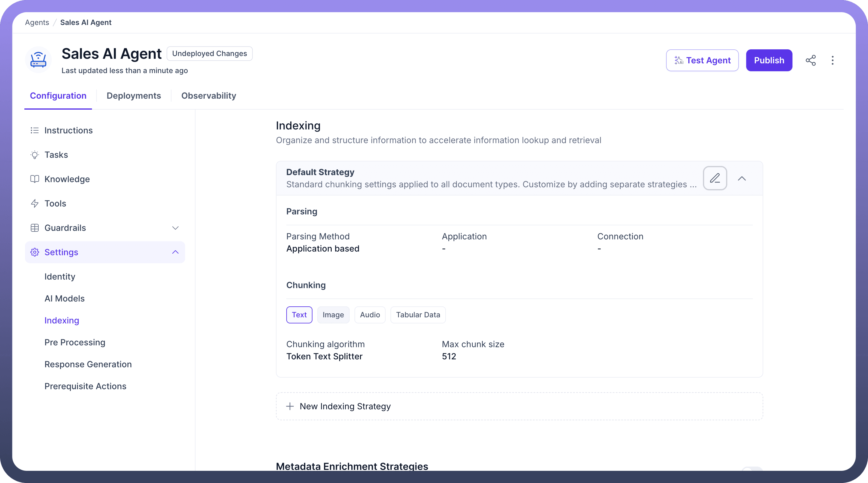The image size is (868, 483).
Task: Click the Test Agent button
Action: click(702, 60)
